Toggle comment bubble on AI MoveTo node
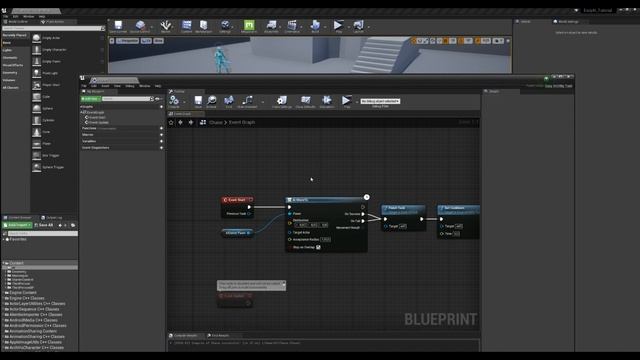The height and width of the screenshot is (360, 640). pos(367,197)
